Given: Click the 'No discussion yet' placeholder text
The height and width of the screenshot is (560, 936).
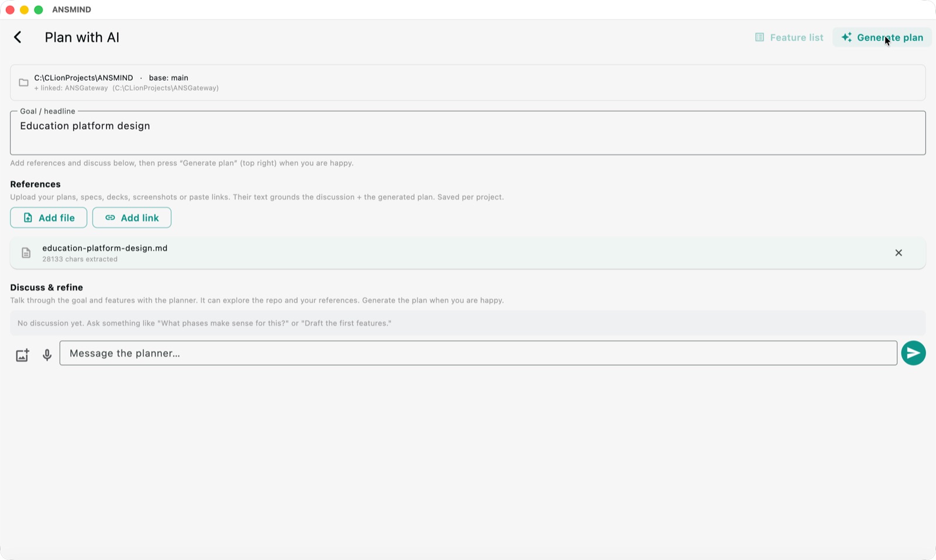Looking at the screenshot, I should tap(204, 323).
